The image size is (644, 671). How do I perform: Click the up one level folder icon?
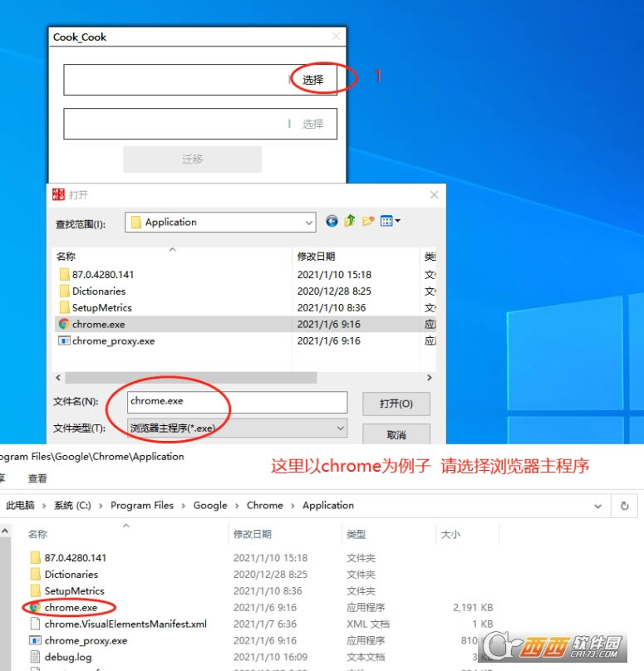click(350, 221)
